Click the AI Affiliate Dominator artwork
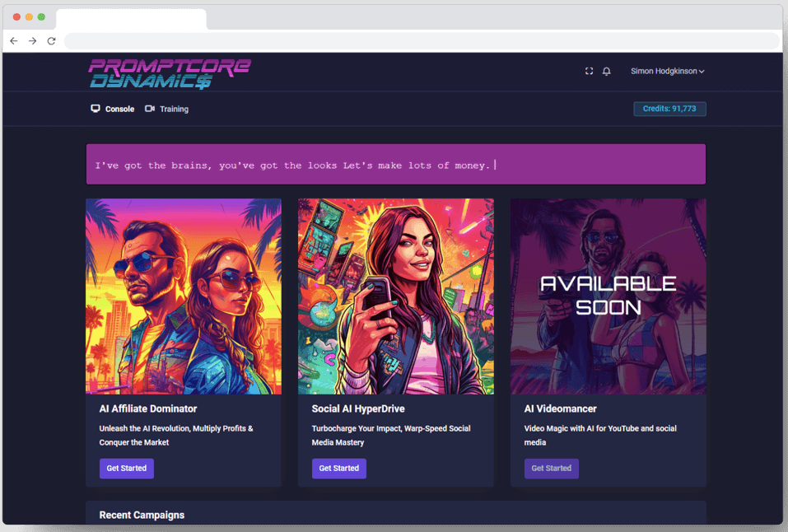788x532 pixels. click(184, 296)
